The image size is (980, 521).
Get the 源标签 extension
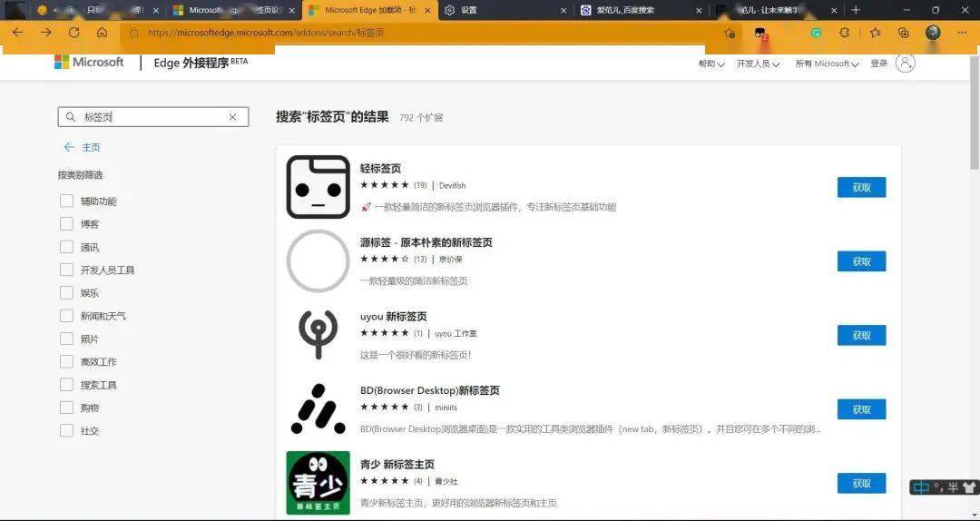pos(861,261)
